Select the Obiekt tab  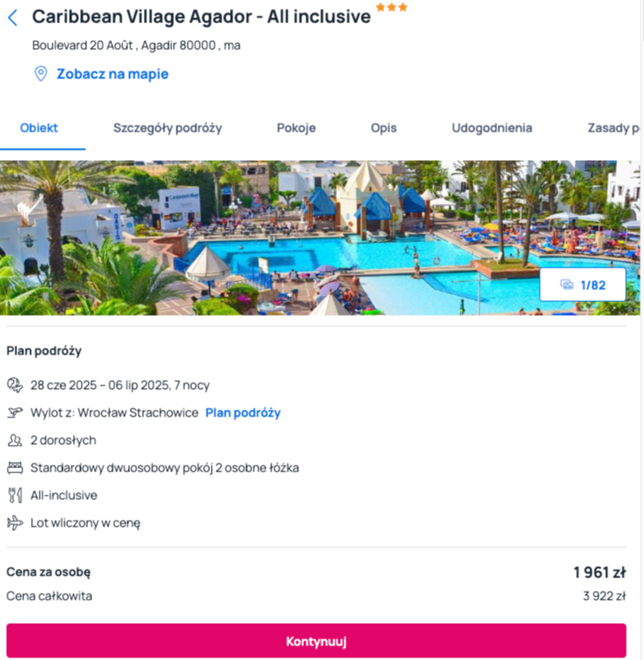pos(39,128)
